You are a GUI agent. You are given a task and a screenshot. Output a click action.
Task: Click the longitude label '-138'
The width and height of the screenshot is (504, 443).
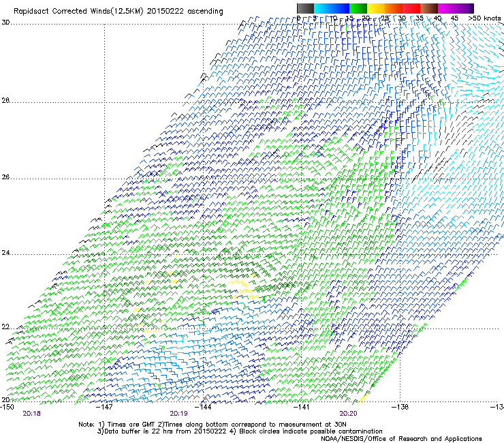pos(400,408)
